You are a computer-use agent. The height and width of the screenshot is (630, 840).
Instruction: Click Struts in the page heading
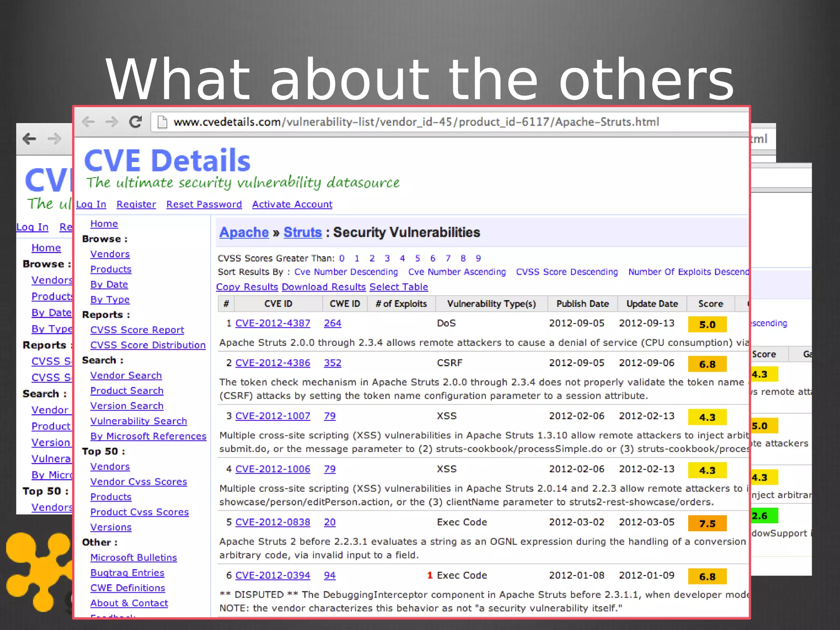[303, 233]
